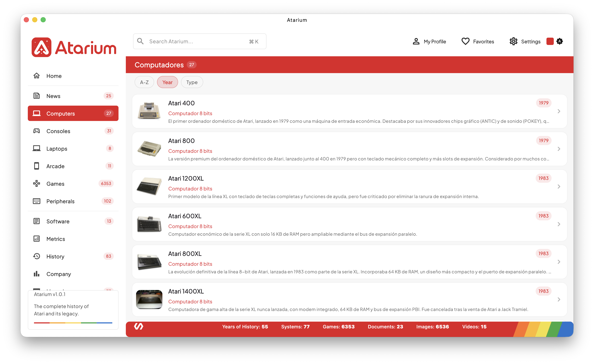
Task: Open the Atari 800 title
Action: [x=181, y=141]
